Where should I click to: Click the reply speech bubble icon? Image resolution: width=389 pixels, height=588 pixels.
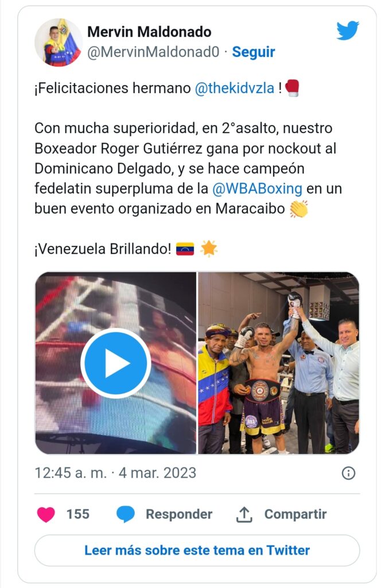(x=126, y=514)
